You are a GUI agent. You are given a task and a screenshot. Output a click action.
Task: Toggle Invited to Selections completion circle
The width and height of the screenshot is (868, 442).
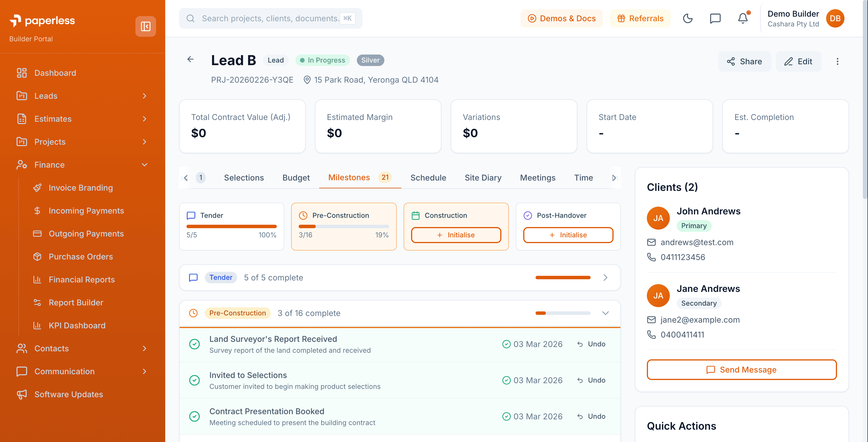[194, 380]
